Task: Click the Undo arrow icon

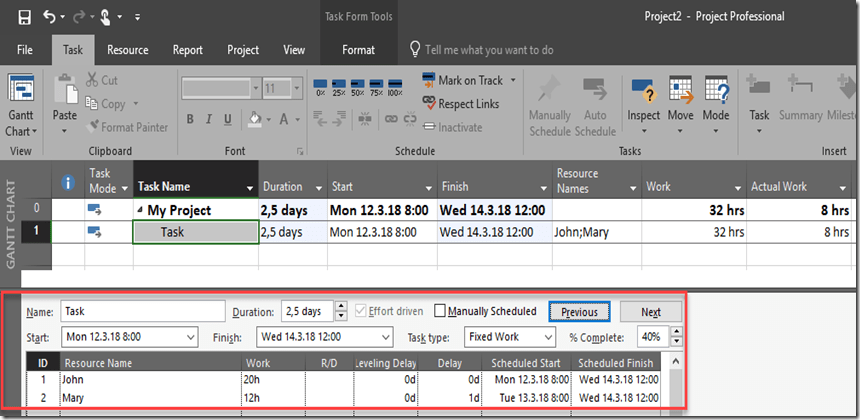Action: tap(50, 17)
